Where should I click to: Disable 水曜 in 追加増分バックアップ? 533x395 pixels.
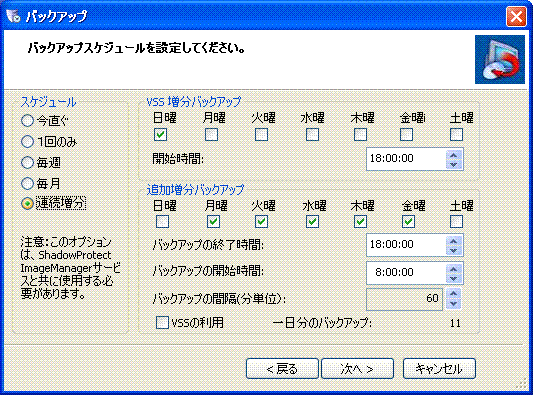pos(312,222)
